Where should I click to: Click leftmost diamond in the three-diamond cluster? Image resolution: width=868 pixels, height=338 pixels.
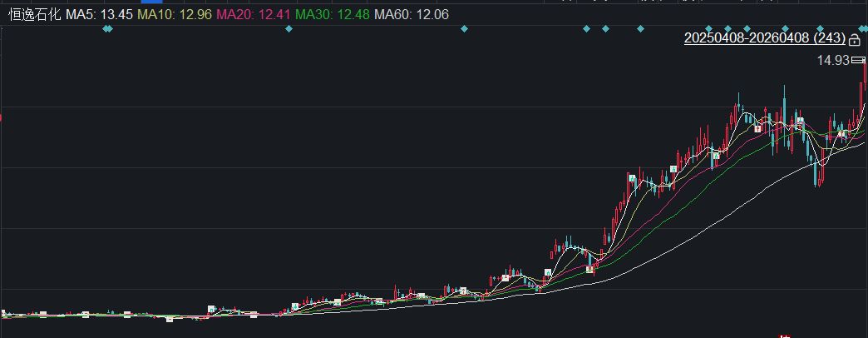(586, 29)
